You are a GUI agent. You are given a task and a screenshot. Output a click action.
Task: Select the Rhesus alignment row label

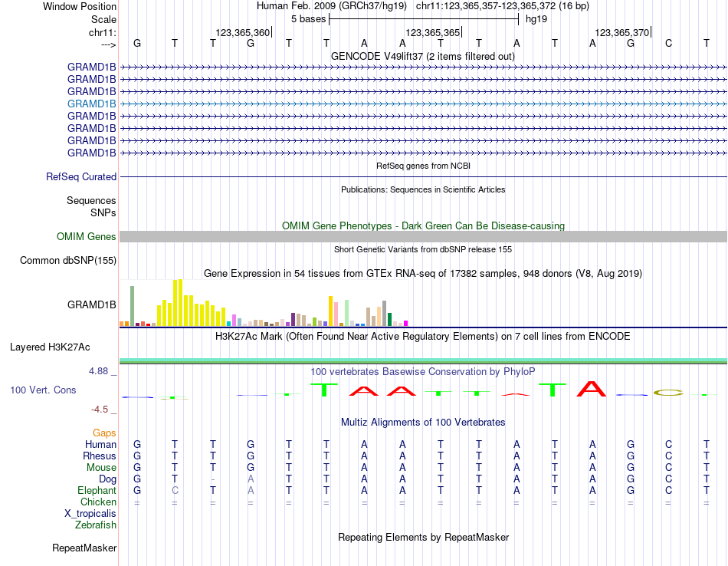coord(100,456)
